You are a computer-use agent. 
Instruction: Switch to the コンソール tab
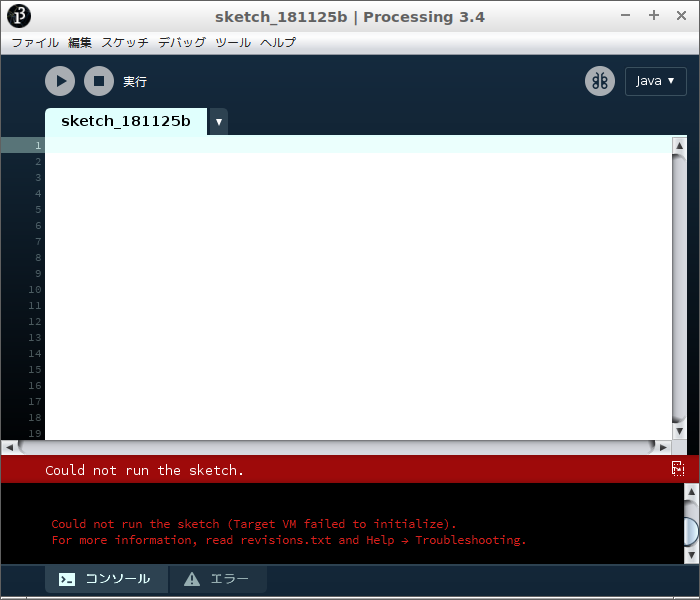(x=106, y=579)
